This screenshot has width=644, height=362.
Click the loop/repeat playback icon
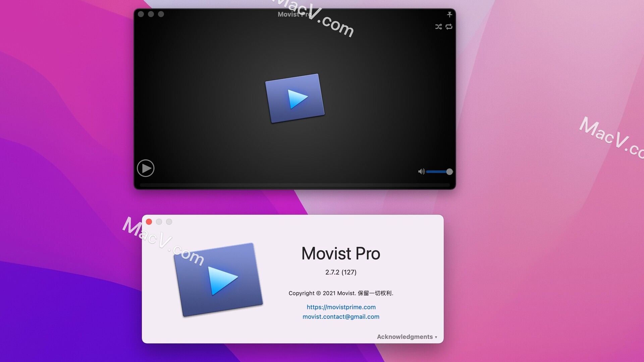coord(448,26)
